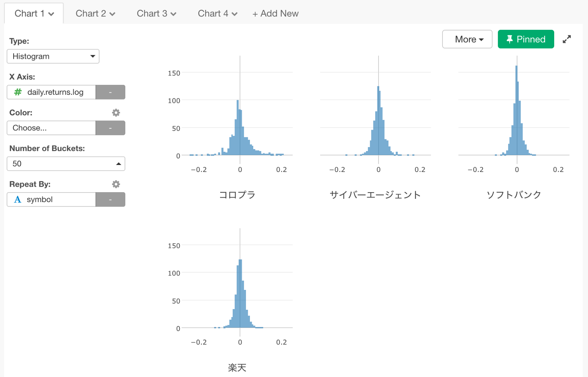Open the Type dropdown showing Histogram
Screen dimensions: 588x377
pyautogui.click(x=53, y=56)
